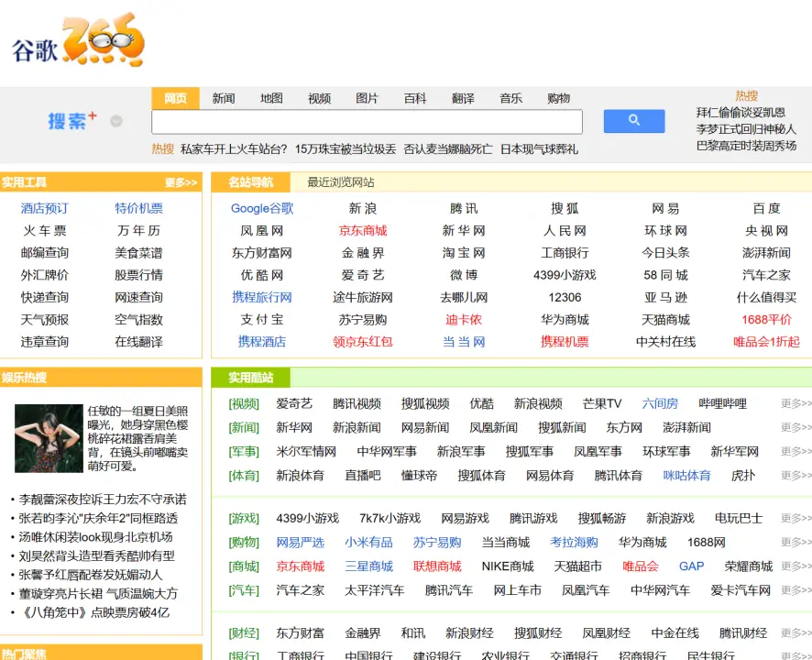This screenshot has width=812, height=660.
Task: Switch to the 购物 search tab
Action: (x=559, y=98)
